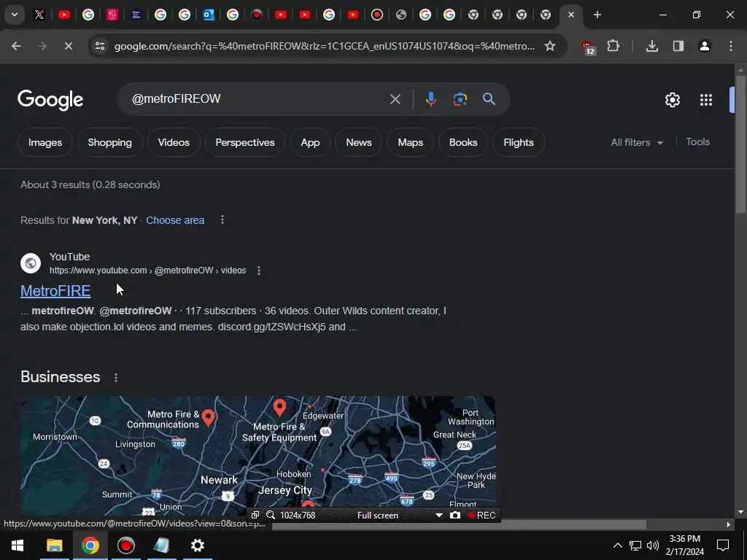Filter results by Images
This screenshot has width=747, height=560.
pos(45,142)
